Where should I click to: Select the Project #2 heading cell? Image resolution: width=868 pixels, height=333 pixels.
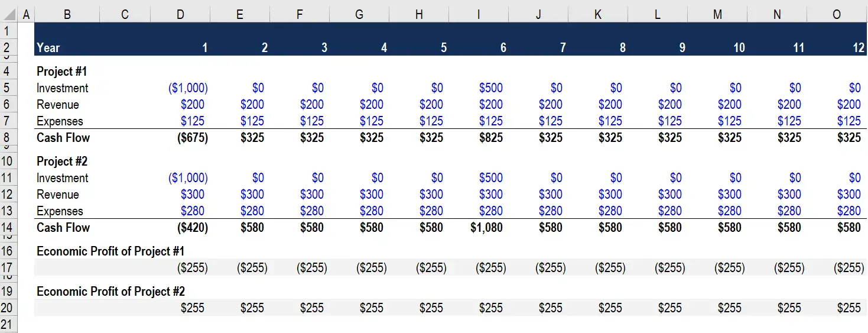coord(62,161)
